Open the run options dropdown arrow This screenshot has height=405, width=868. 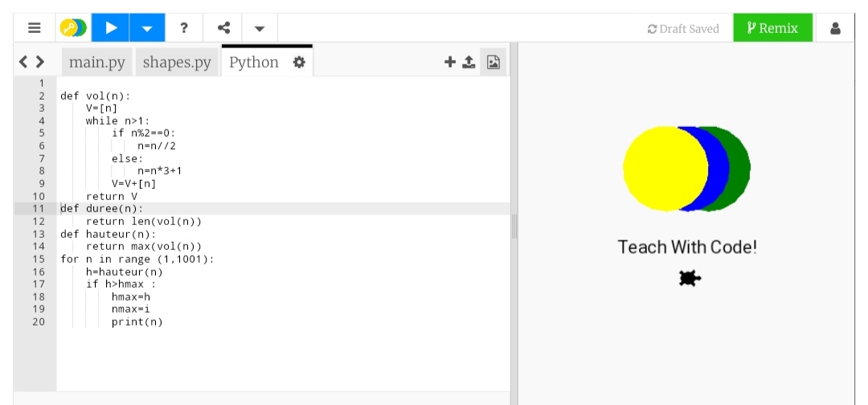pyautogui.click(x=146, y=28)
